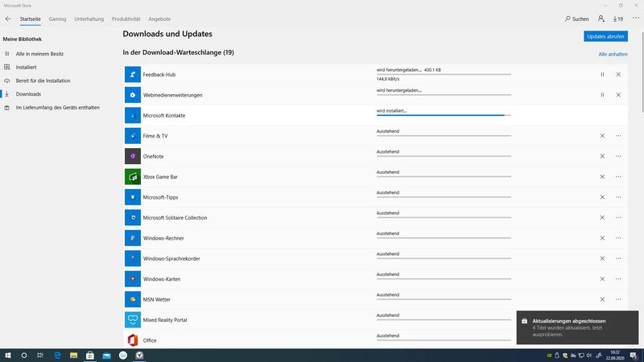Open the downloads indicator showing 19
Viewport: 644px width, 362px height.
618,19
